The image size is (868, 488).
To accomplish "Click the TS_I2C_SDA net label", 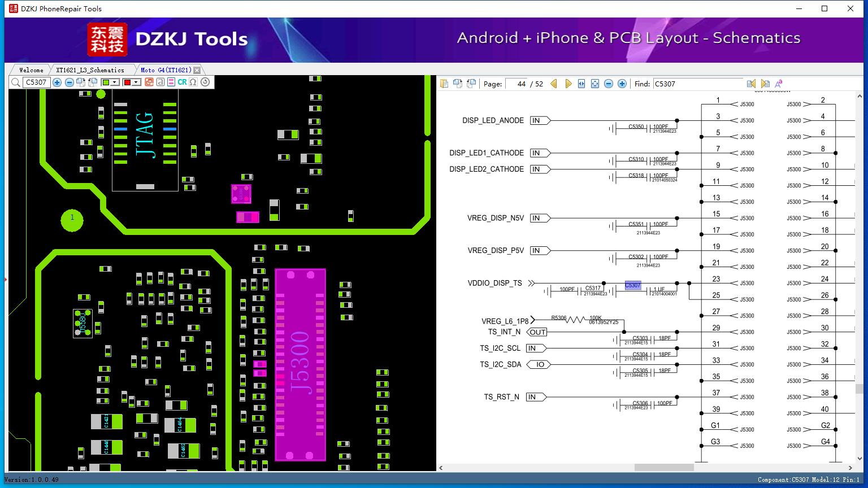I will point(501,364).
